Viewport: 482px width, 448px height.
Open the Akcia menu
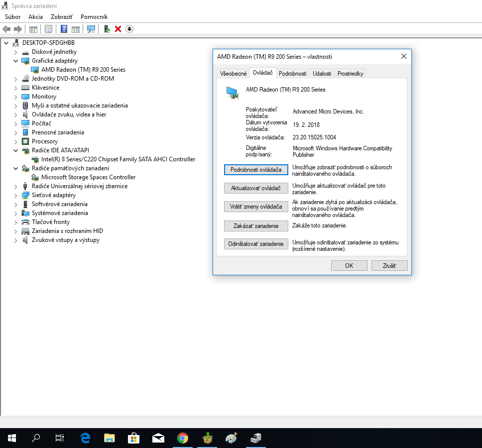click(36, 17)
